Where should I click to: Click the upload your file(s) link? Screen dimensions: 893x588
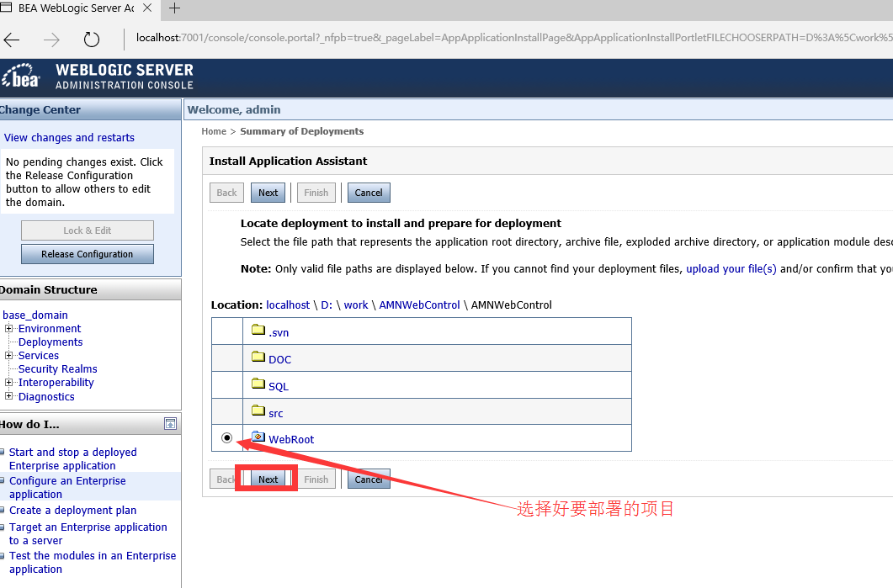[x=731, y=268]
